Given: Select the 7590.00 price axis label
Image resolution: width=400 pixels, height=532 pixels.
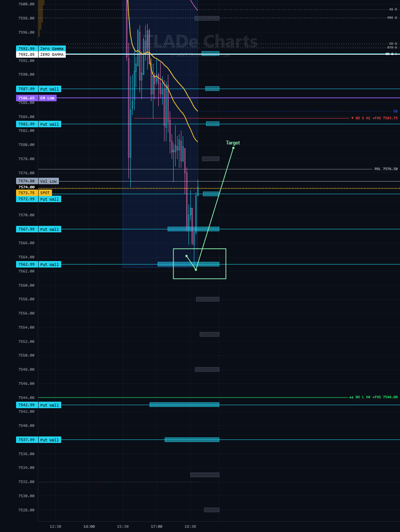Looking at the screenshot, I should [27, 74].
